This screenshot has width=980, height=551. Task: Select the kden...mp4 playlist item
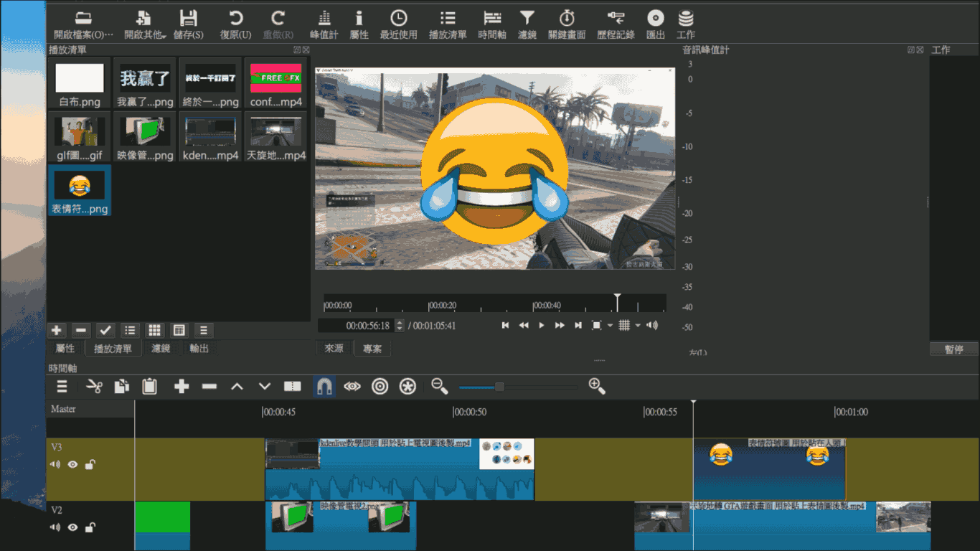pos(210,138)
